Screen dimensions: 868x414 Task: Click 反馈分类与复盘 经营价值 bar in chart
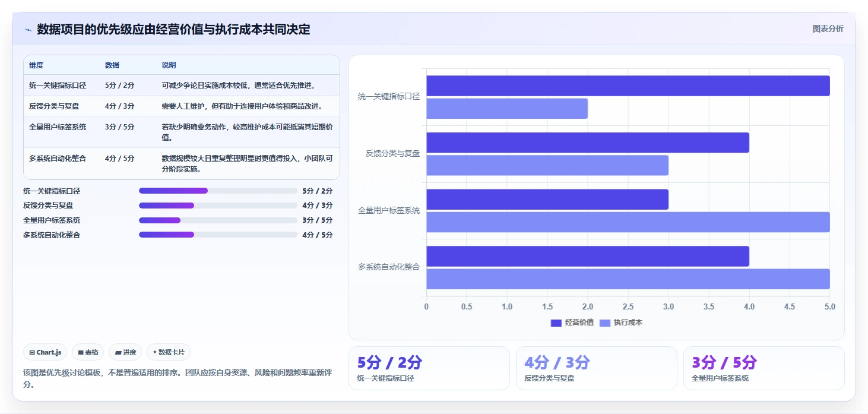[x=588, y=143]
